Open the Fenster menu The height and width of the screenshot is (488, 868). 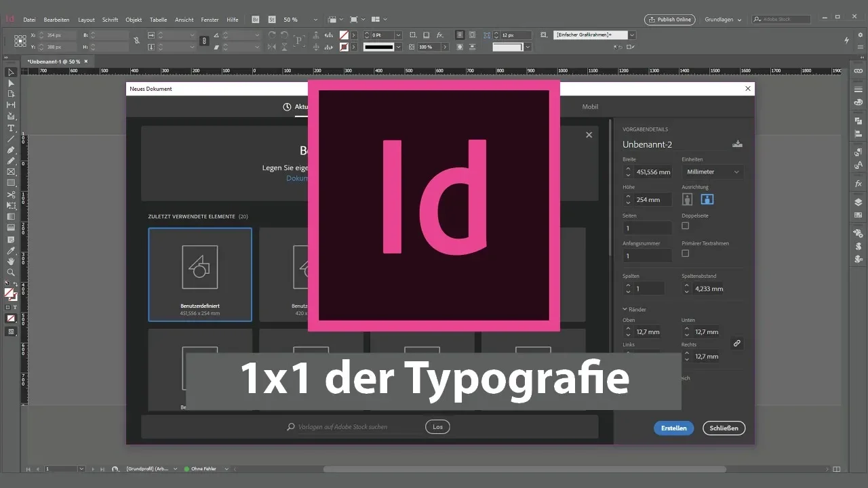tap(210, 20)
